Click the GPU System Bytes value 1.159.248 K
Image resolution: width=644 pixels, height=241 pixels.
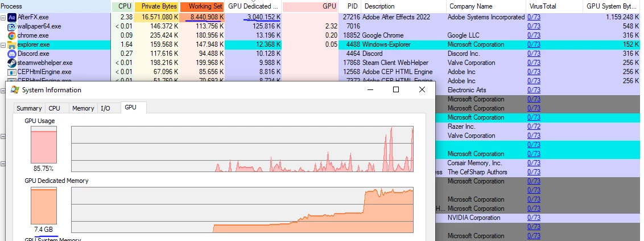click(622, 17)
